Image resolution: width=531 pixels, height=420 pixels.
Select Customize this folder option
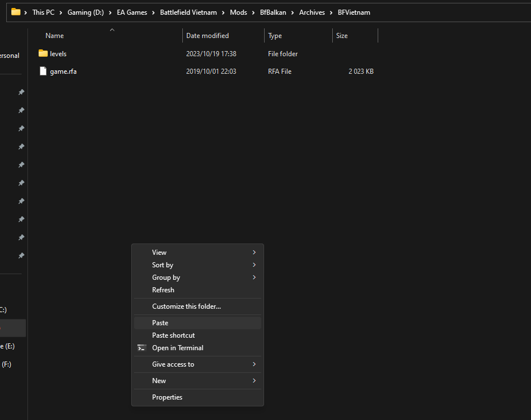click(x=186, y=306)
